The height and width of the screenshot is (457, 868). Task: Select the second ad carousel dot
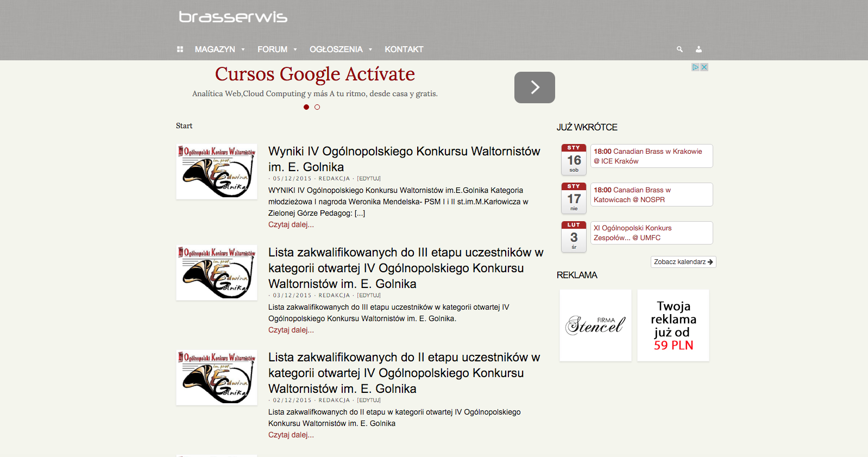317,107
